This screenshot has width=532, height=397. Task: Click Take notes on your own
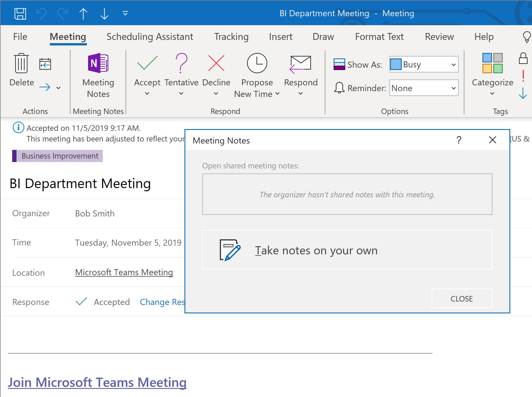click(x=347, y=250)
